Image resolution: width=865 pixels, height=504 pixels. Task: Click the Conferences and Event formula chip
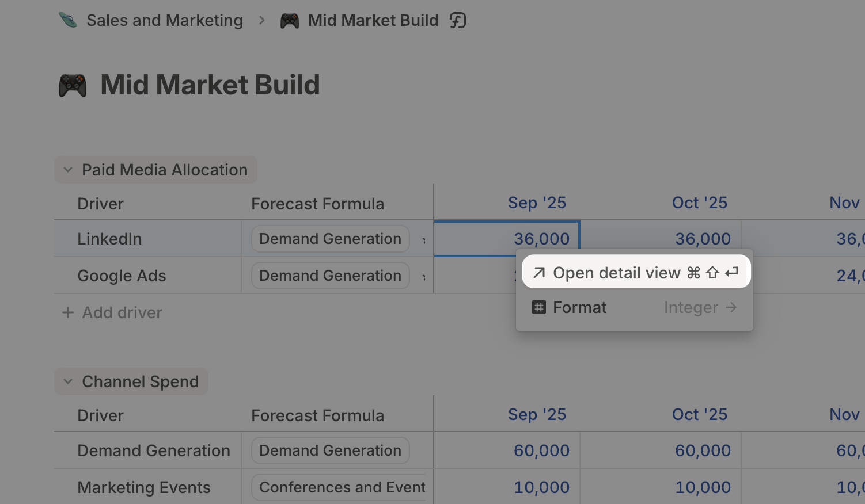[339, 487]
